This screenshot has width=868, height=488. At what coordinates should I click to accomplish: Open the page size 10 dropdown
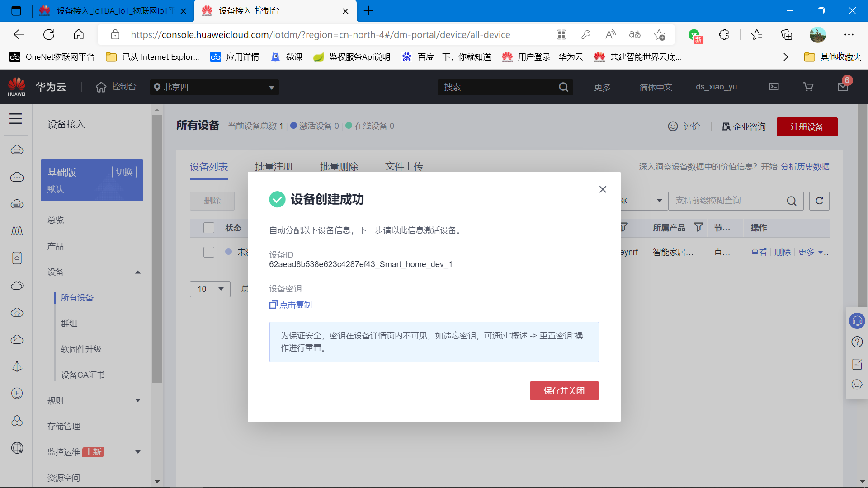(x=210, y=289)
